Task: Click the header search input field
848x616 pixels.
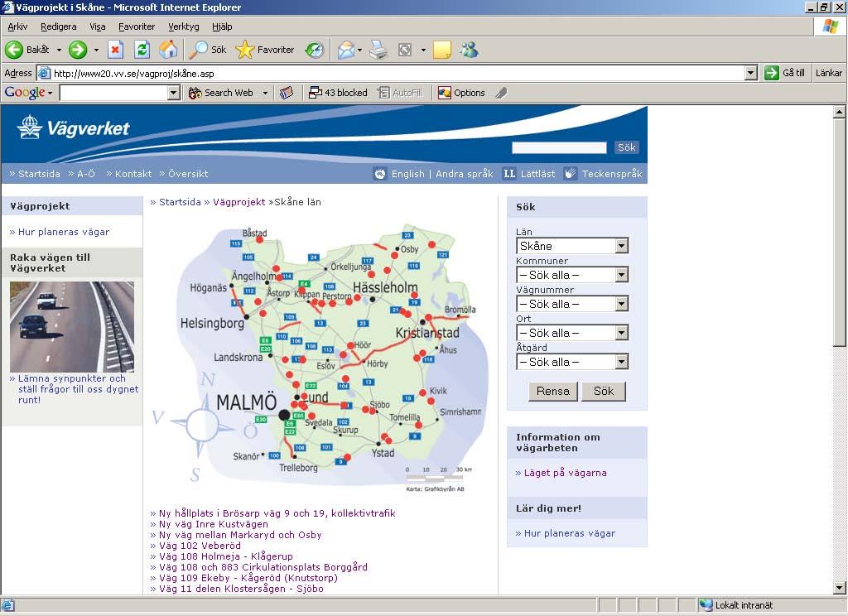Action: [559, 147]
